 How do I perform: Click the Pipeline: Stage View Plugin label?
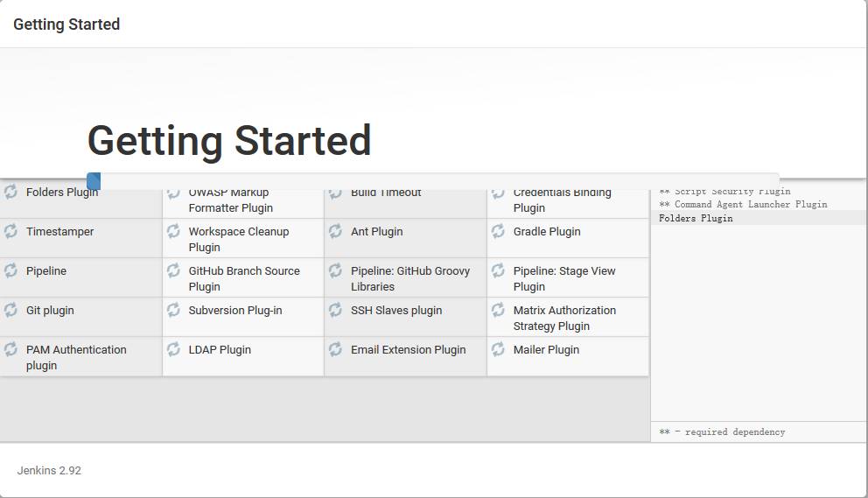(x=564, y=278)
